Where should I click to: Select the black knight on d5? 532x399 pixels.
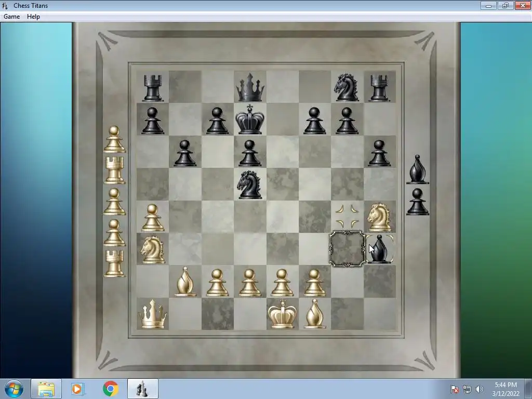[250, 185]
